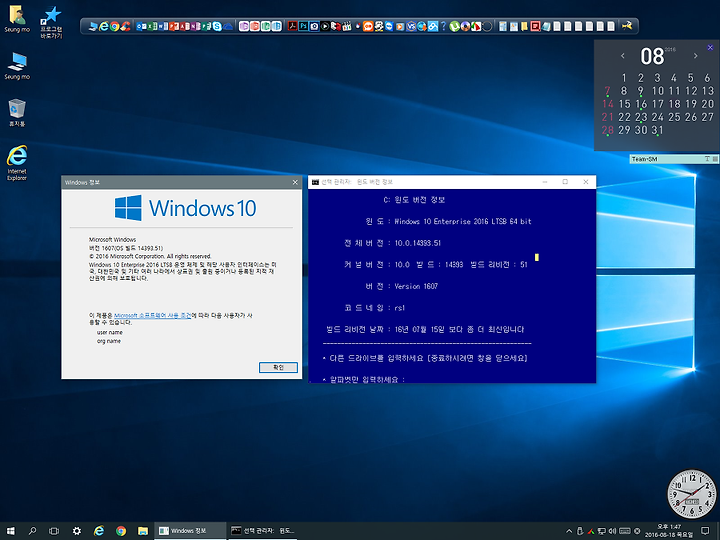Screen dimensions: 720x540
Task: Open the taskbar clock and date
Action: [x=669, y=531]
